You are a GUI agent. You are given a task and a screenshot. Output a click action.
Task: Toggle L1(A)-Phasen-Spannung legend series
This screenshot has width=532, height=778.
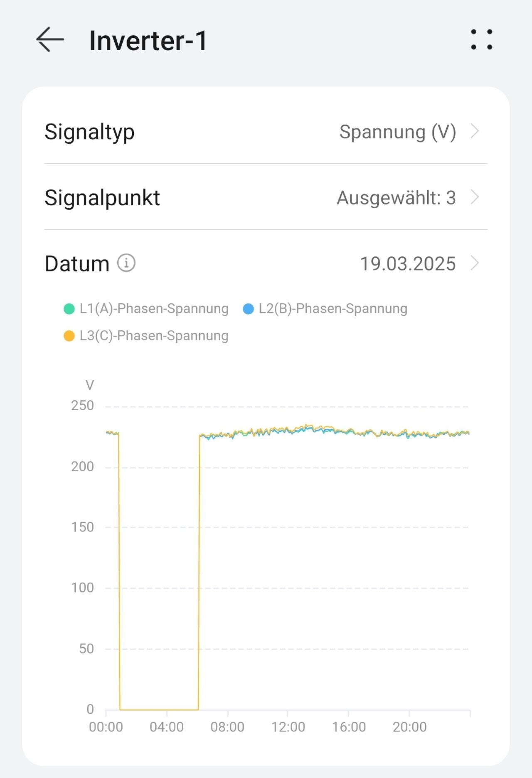tap(146, 309)
